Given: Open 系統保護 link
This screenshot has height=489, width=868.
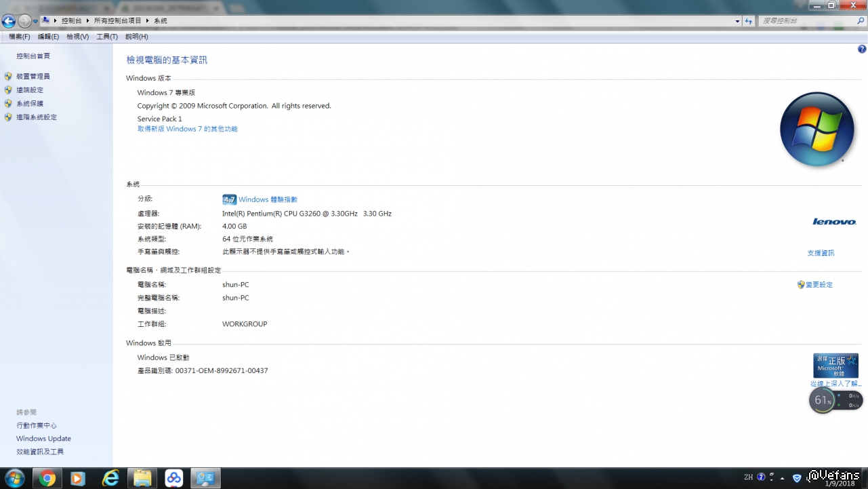Looking at the screenshot, I should pyautogui.click(x=30, y=104).
